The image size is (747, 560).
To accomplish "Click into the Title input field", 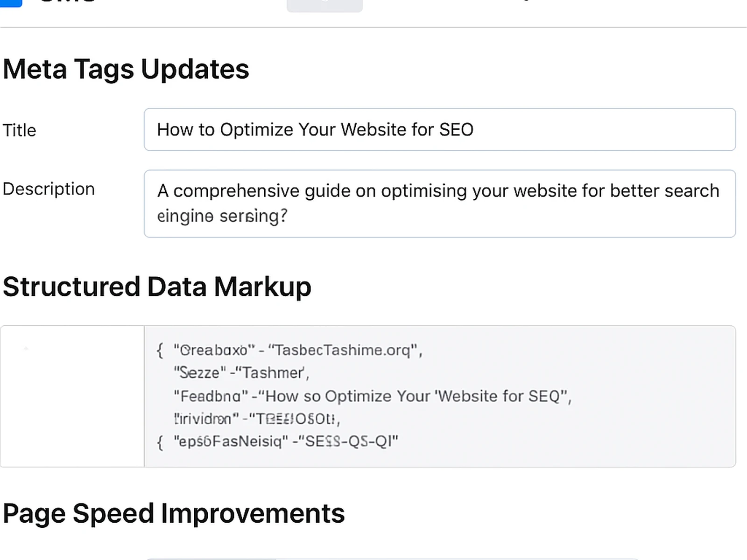I will point(439,129).
